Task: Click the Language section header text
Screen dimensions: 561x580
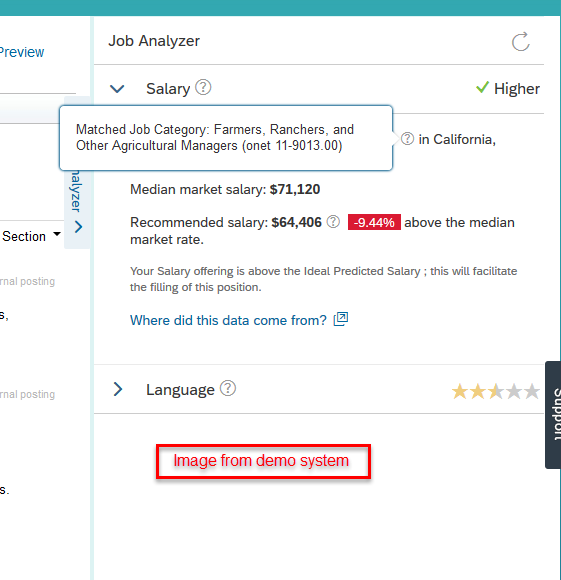Action: [x=180, y=390]
